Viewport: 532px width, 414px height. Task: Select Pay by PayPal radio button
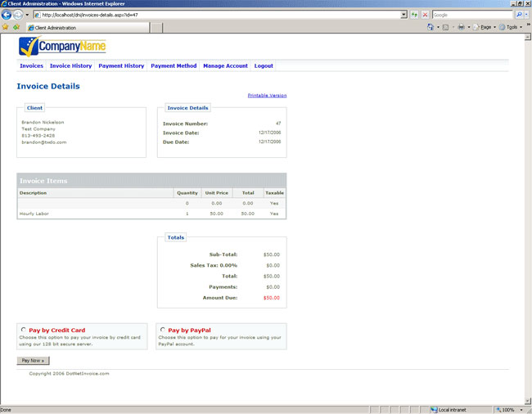coord(163,330)
